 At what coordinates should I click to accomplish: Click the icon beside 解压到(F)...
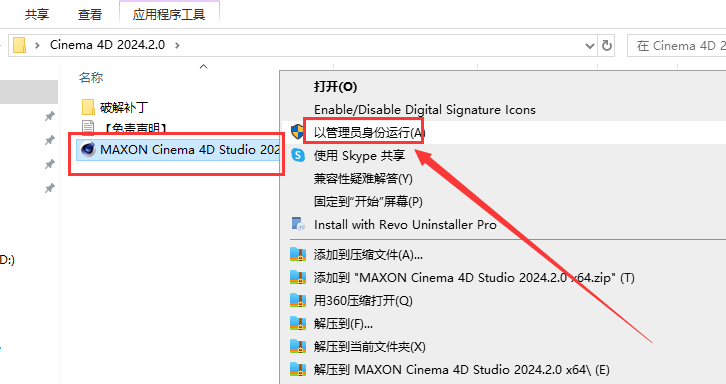point(298,323)
